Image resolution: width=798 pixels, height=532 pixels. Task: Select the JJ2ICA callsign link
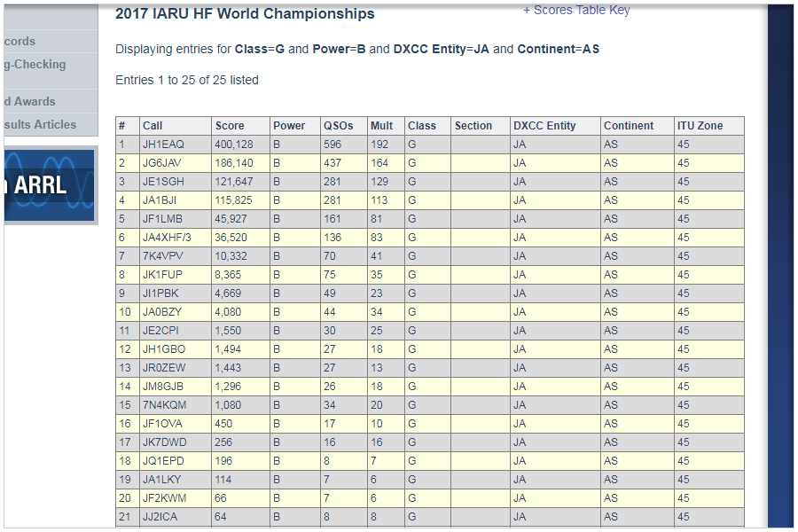click(160, 517)
